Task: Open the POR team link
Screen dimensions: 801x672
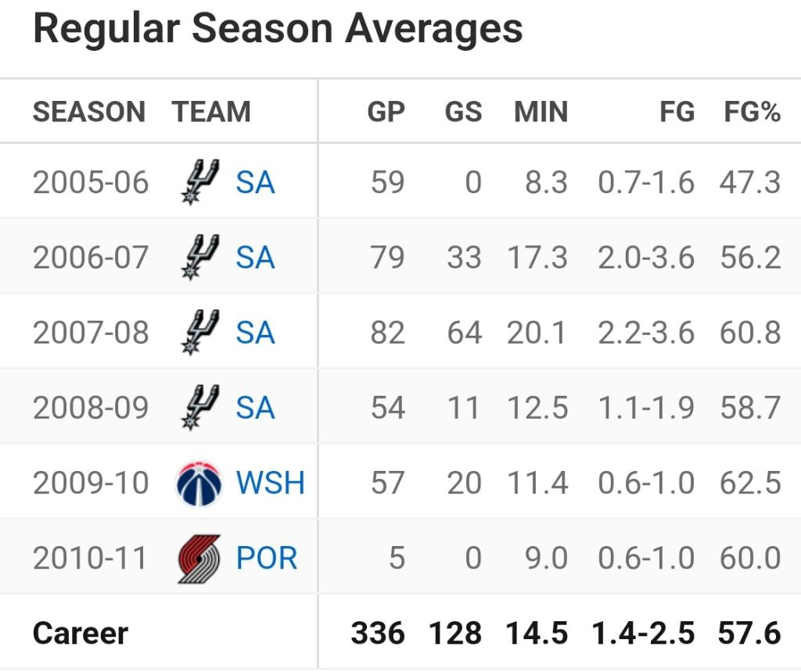Action: [267, 559]
